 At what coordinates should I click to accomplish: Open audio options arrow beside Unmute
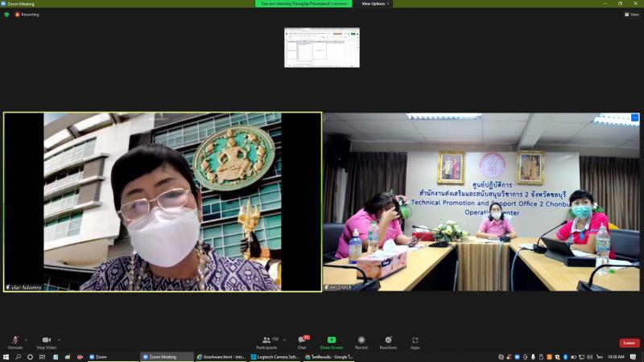coord(27,339)
